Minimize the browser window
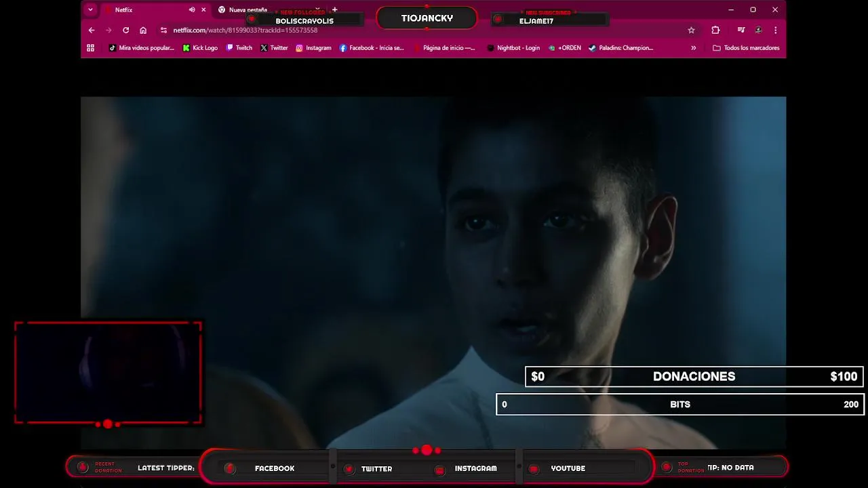This screenshot has width=868, height=488. (x=730, y=9)
